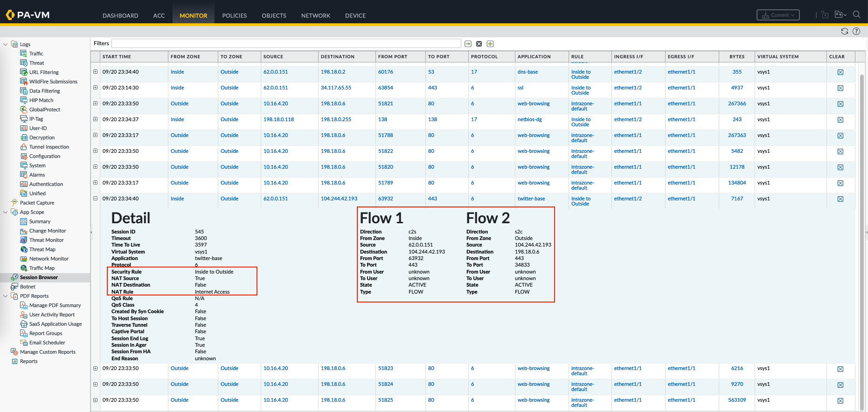This screenshot has width=868, height=412.
Task: Sort by the BYTES column header
Action: pyautogui.click(x=736, y=56)
